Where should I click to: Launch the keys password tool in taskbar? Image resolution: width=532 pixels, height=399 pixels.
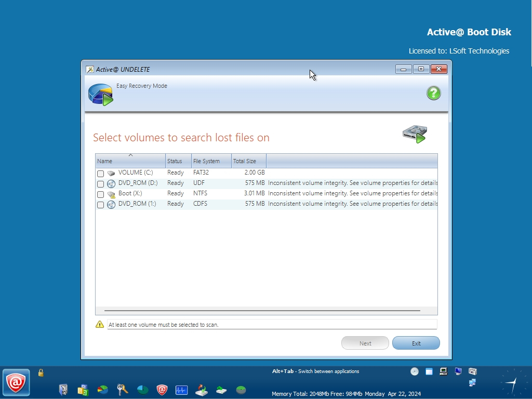pos(123,389)
